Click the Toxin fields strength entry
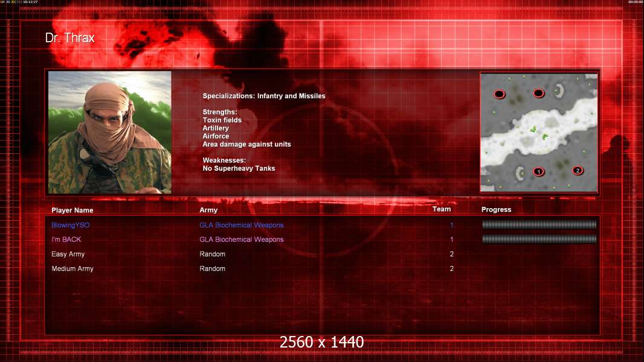Image resolution: width=644 pixels, height=362 pixels. coord(222,120)
